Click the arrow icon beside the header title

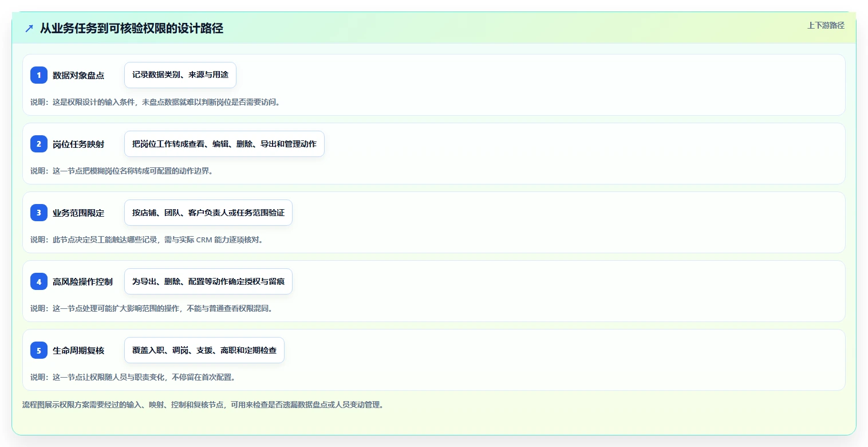click(x=29, y=28)
